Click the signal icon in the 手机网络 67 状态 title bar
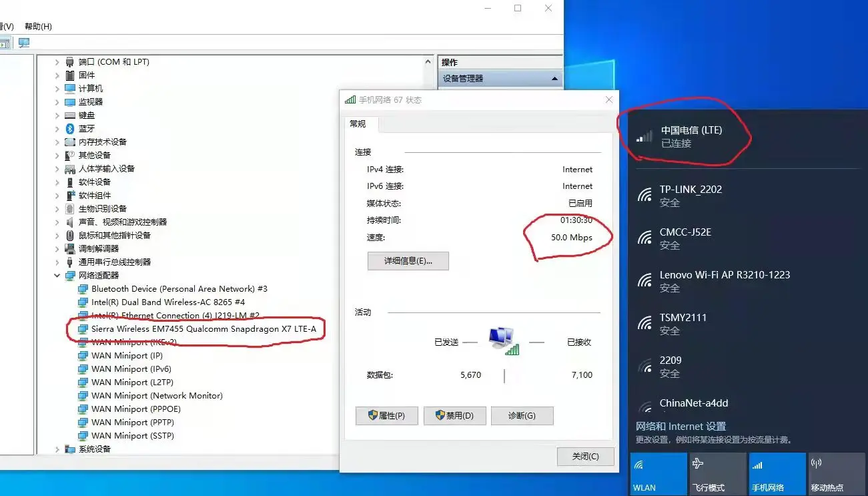Viewport: 868px width, 496px height. (x=350, y=100)
